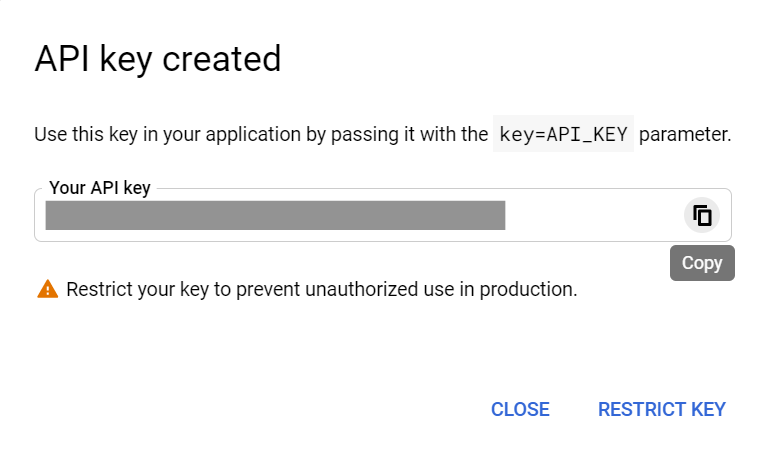The image size is (765, 456).
Task: Copy the API key with the clipboard icon
Action: 702,216
